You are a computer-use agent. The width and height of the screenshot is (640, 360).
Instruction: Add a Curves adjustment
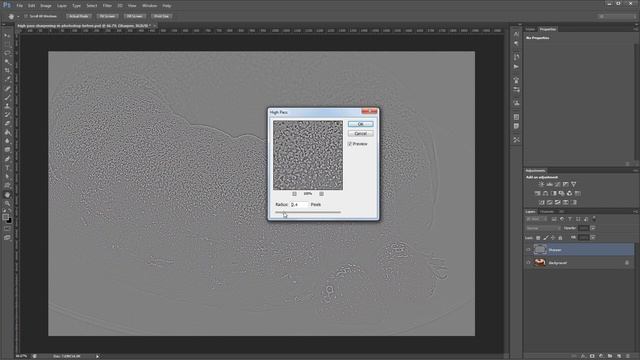click(x=557, y=184)
